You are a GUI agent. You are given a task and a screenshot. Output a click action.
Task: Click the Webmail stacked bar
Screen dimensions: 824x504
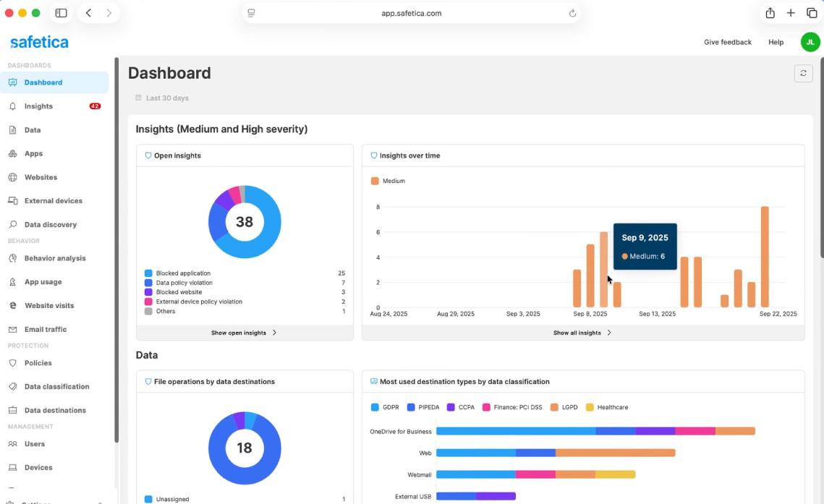click(535, 474)
